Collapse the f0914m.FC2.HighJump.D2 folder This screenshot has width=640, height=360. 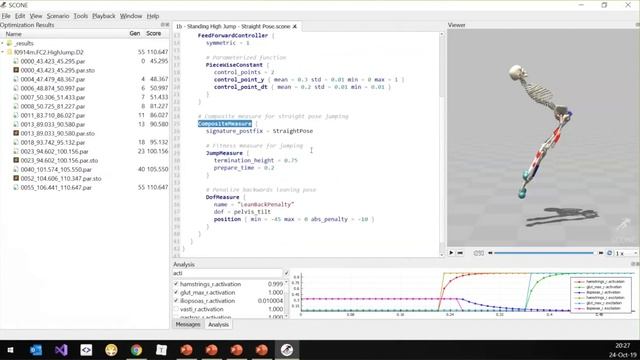pos(2,52)
